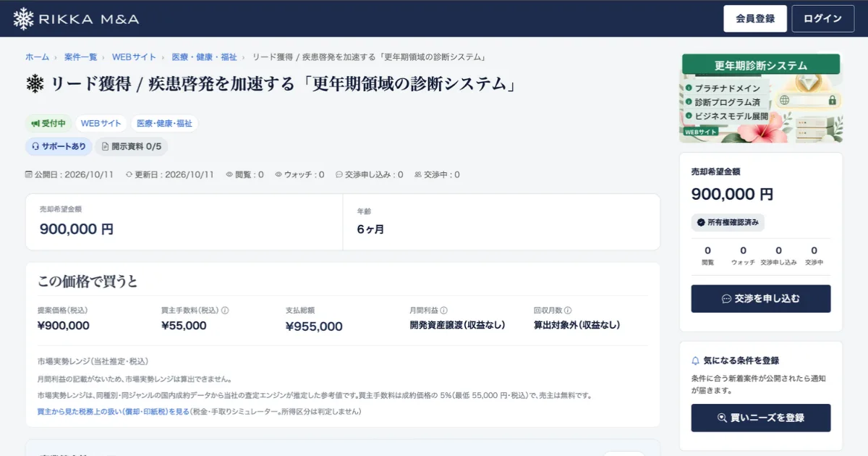Click the refresh icon next to 更新日
The width and height of the screenshot is (868, 456).
coord(129,174)
